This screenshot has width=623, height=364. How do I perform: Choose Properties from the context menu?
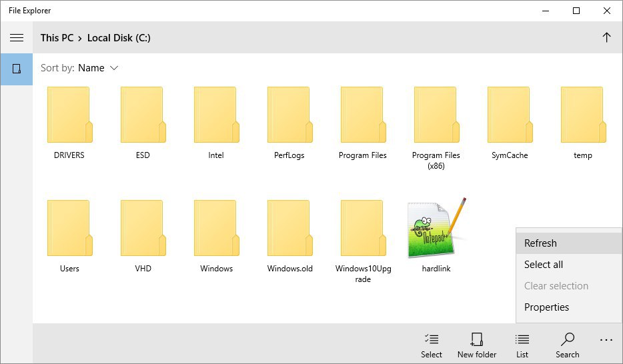pos(569,307)
